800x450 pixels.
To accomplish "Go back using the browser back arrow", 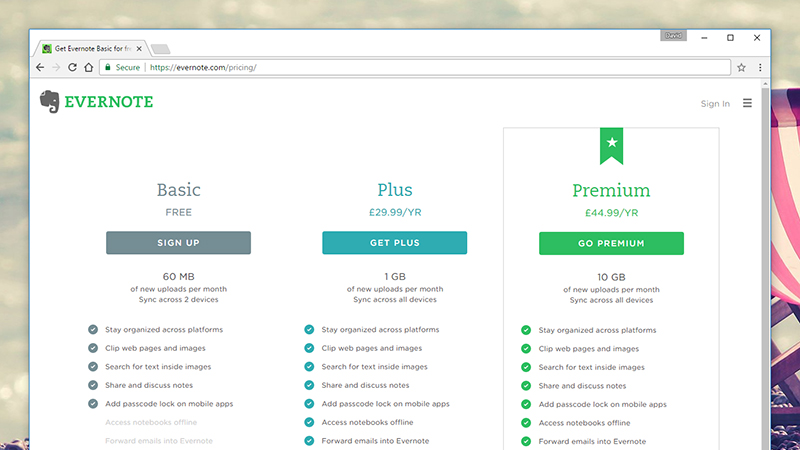I will pyautogui.click(x=40, y=67).
